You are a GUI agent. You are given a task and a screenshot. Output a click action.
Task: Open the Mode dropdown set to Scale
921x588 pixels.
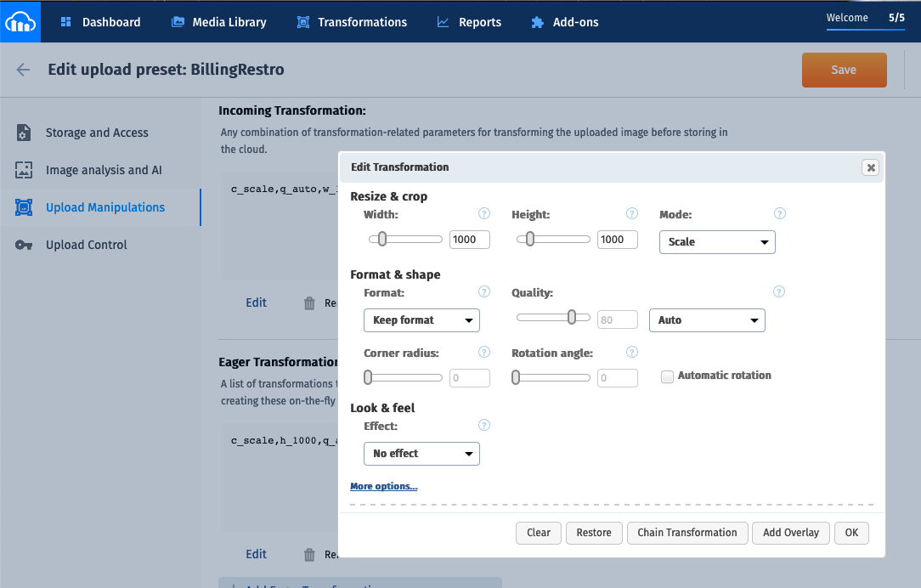(x=717, y=242)
